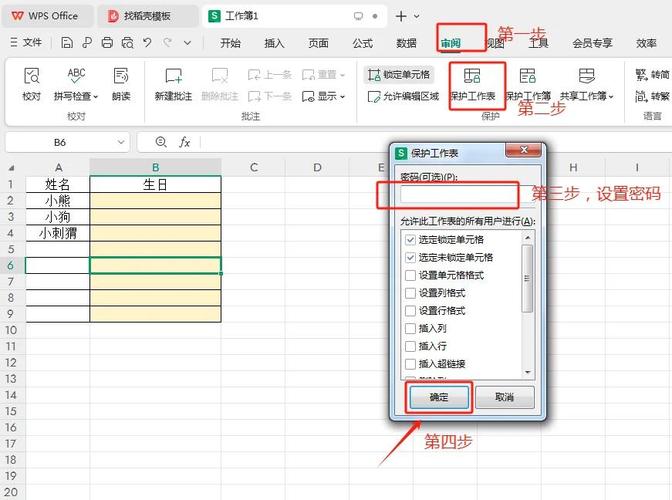Click 允许编辑区域 allow edit ranges
Screen dimensions: 672x500
tap(403, 96)
